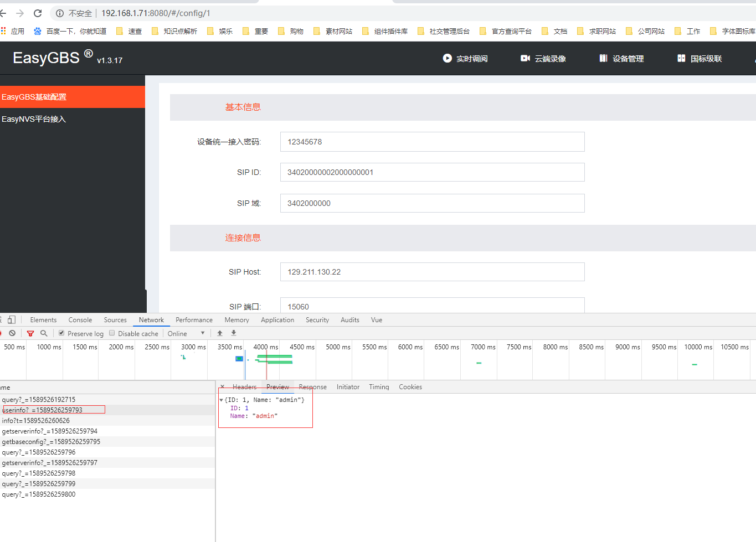This screenshot has height=542, width=756.
Task: Open 实时调阅 live view page
Action: click(x=465, y=59)
